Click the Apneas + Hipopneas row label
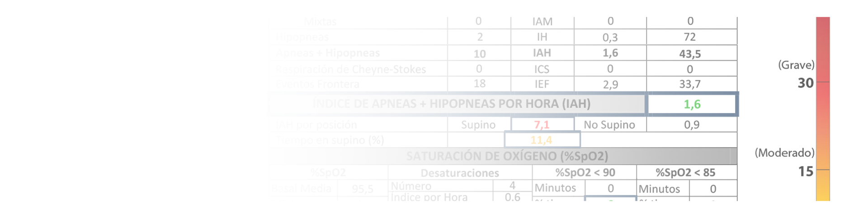The width and height of the screenshot is (868, 218). 328,53
